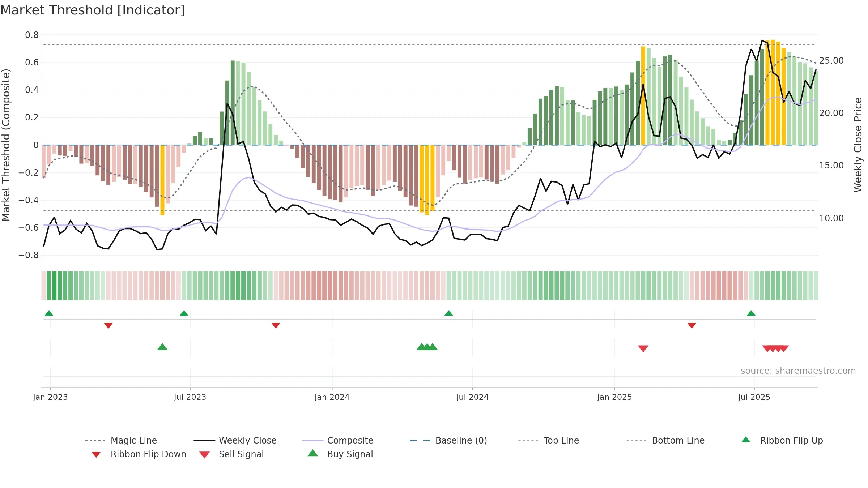Screen dimensions: 868x488
Task: Click the Jul 2024 x-axis label
Action: 472,397
